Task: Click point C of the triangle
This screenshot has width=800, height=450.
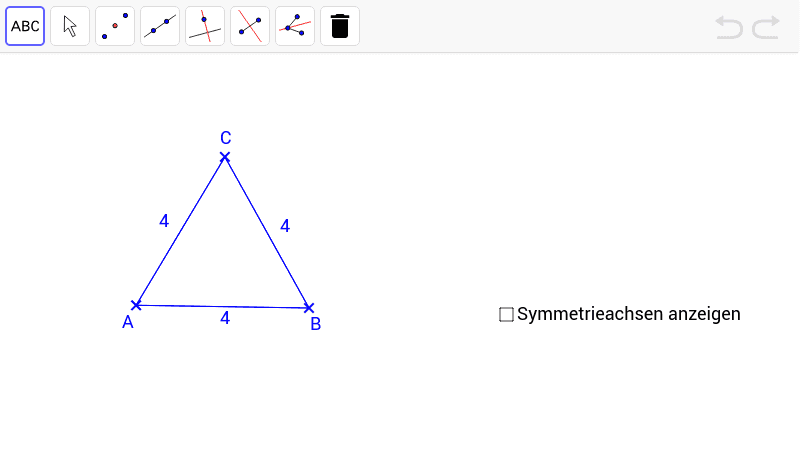Action: (225, 157)
